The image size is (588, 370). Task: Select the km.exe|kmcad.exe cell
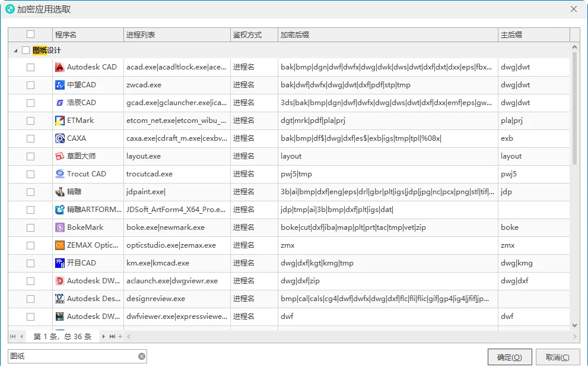pos(177,264)
